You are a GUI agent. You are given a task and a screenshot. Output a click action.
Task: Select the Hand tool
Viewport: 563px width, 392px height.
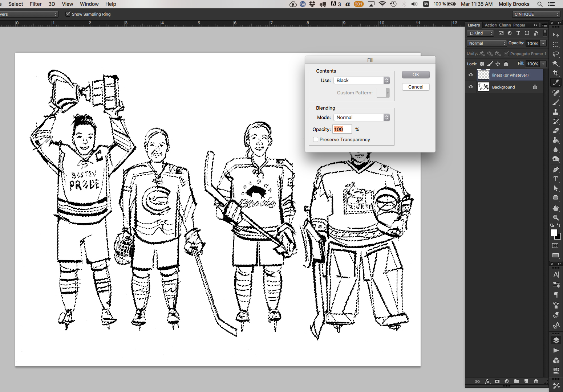coord(556,208)
